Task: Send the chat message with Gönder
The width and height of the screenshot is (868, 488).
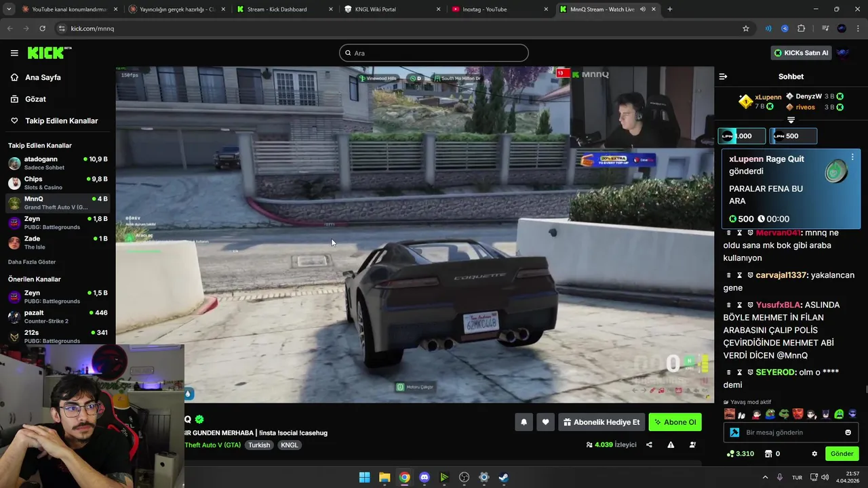Action: click(x=842, y=453)
